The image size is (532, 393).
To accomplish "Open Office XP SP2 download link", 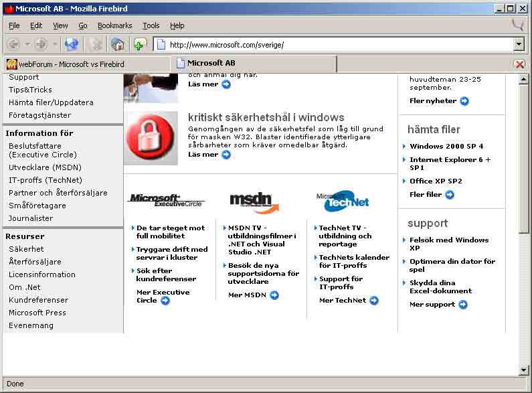I will pyautogui.click(x=436, y=181).
